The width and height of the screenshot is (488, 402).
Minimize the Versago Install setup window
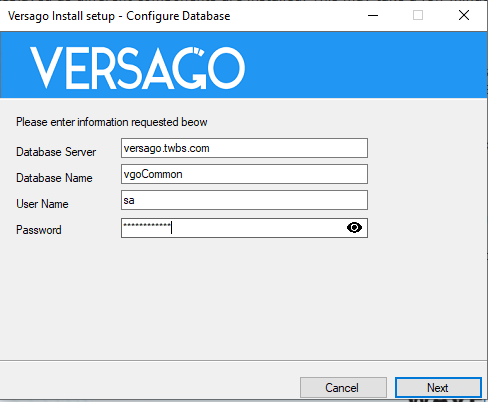coord(373,15)
